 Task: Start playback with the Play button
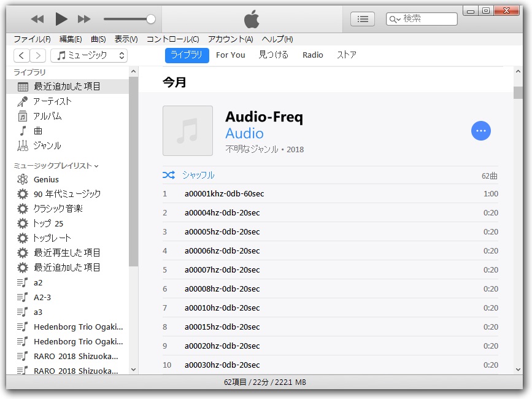(x=61, y=18)
